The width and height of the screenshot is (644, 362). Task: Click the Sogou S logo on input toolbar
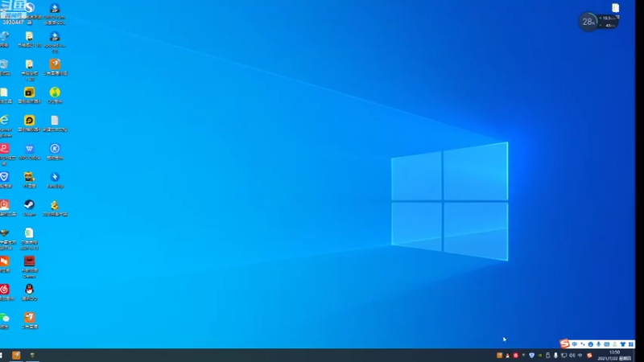(x=565, y=343)
